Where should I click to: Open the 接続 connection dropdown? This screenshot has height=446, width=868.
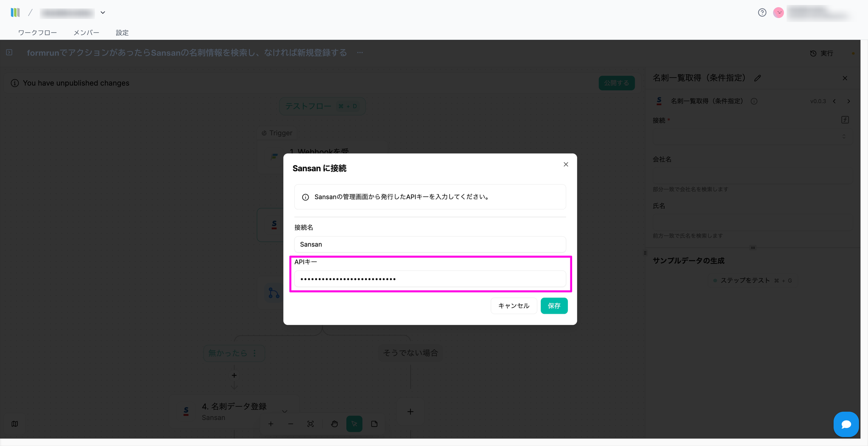tap(752, 137)
